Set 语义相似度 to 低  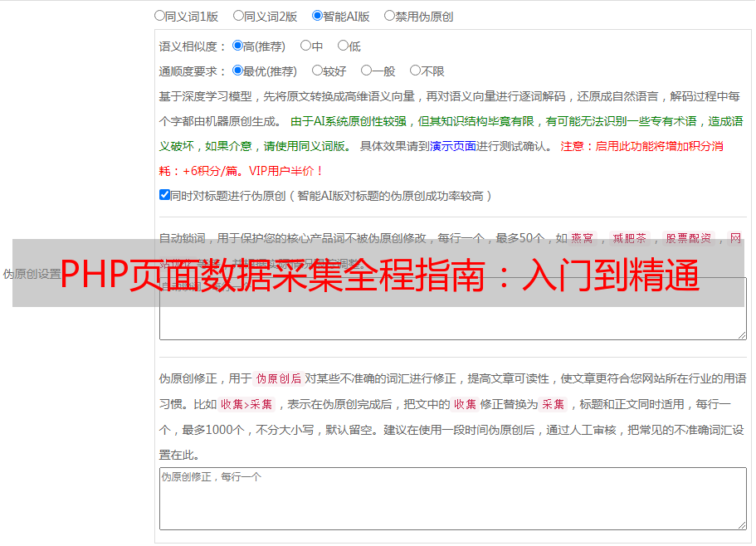343,46
